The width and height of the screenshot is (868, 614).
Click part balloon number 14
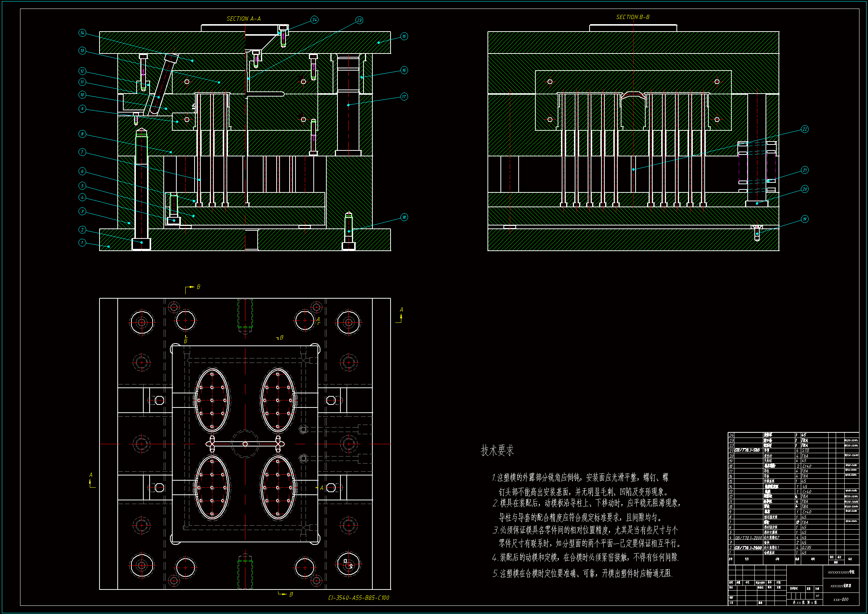(82, 33)
